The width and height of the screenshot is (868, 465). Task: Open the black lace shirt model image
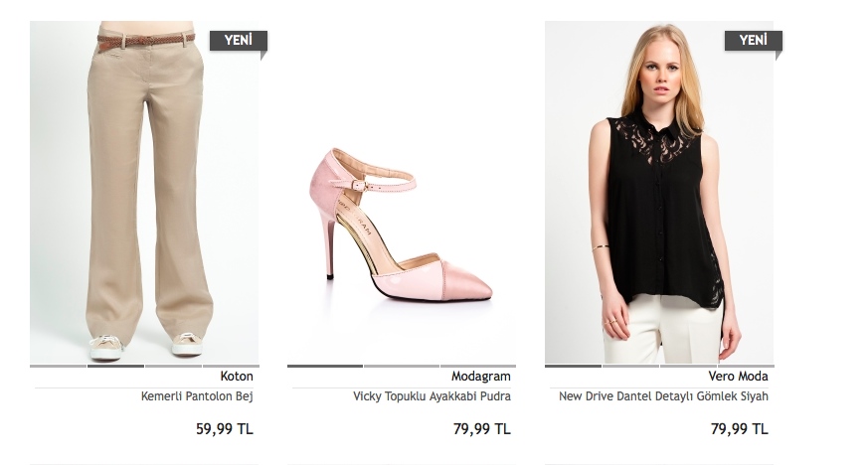coord(659,192)
